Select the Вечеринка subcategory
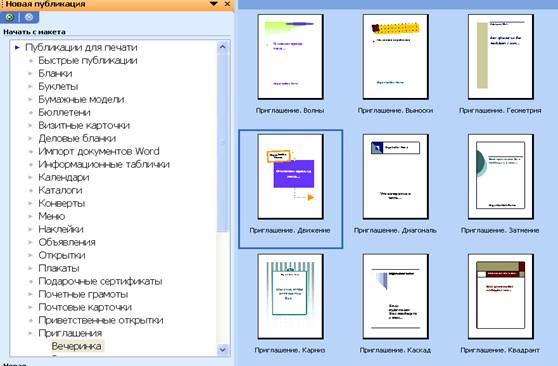This screenshot has width=558, height=366. click(x=76, y=346)
